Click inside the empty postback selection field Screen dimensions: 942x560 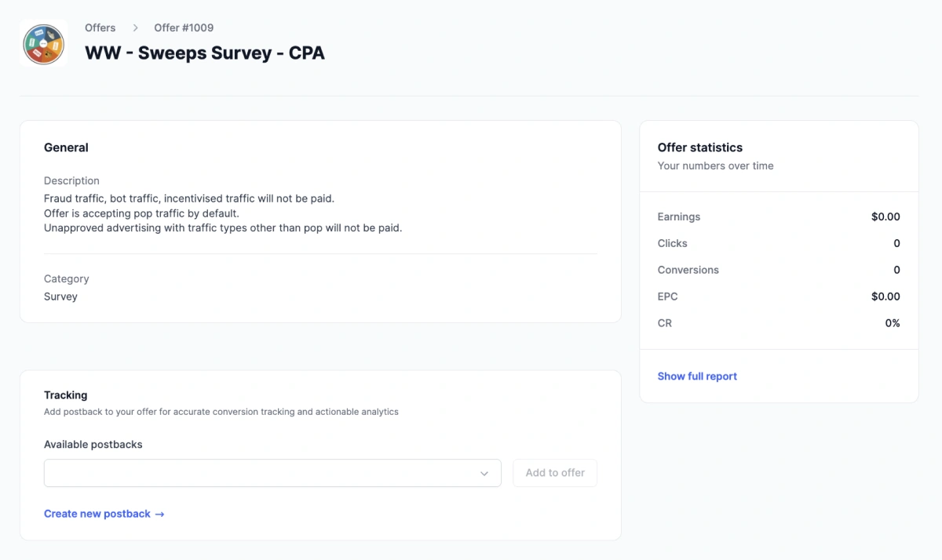(235, 473)
